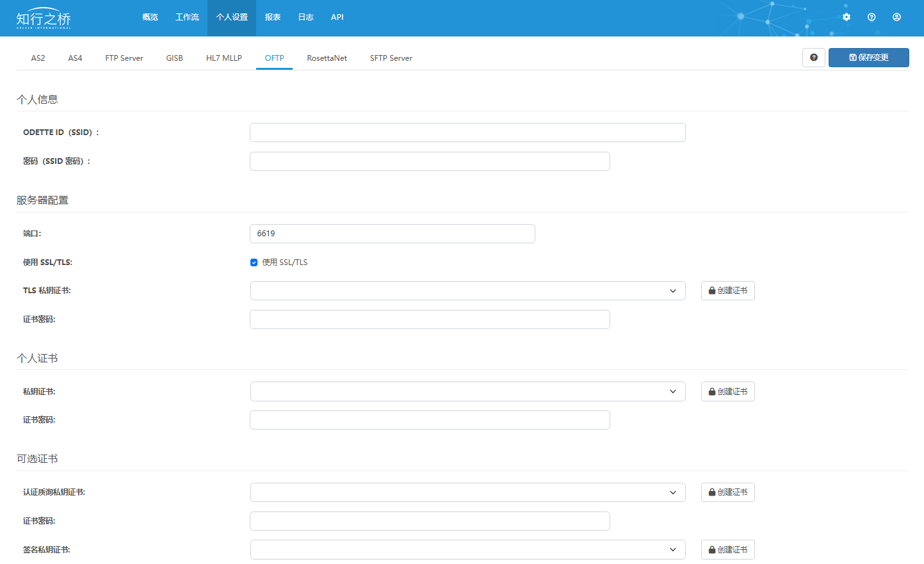Click the 保存变更 button
The image size is (924, 564).
pyautogui.click(x=868, y=58)
